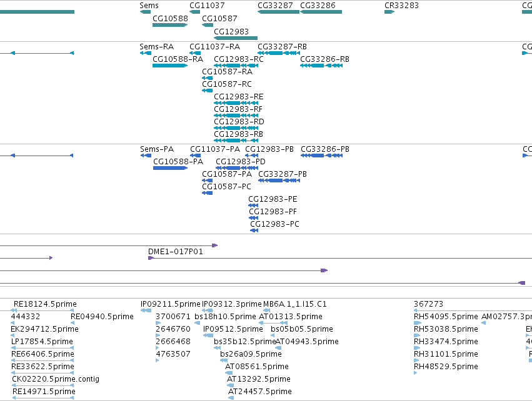Click the CG10588 gene label
Screen dimensions: 532x401
(170, 18)
